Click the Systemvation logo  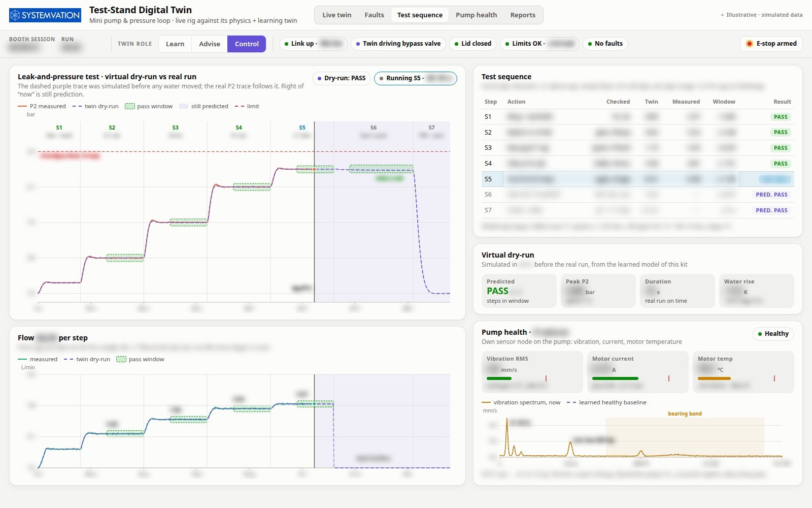pos(45,15)
